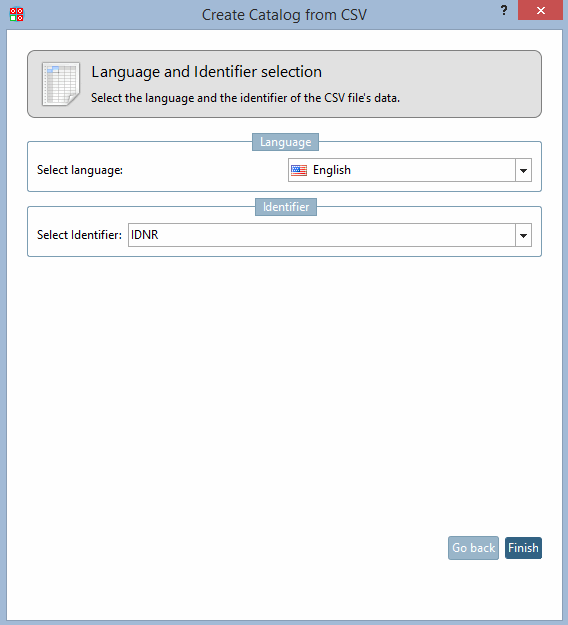The height and width of the screenshot is (625, 568).
Task: Expand the language dropdown arrow
Action: (x=523, y=171)
